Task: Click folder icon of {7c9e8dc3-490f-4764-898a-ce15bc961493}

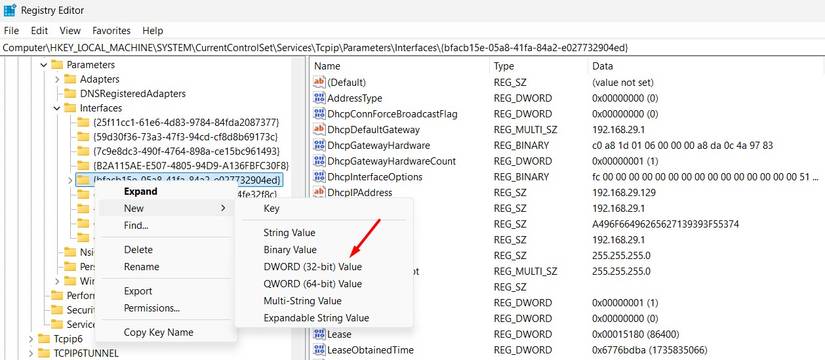Action: [x=83, y=152]
